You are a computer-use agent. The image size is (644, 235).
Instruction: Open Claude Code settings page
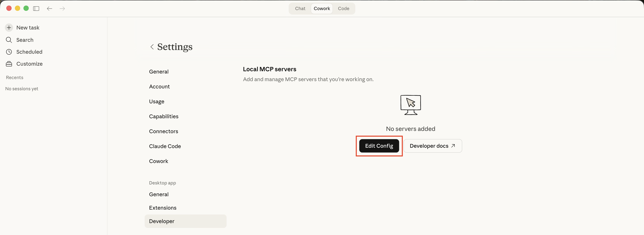[x=165, y=146]
